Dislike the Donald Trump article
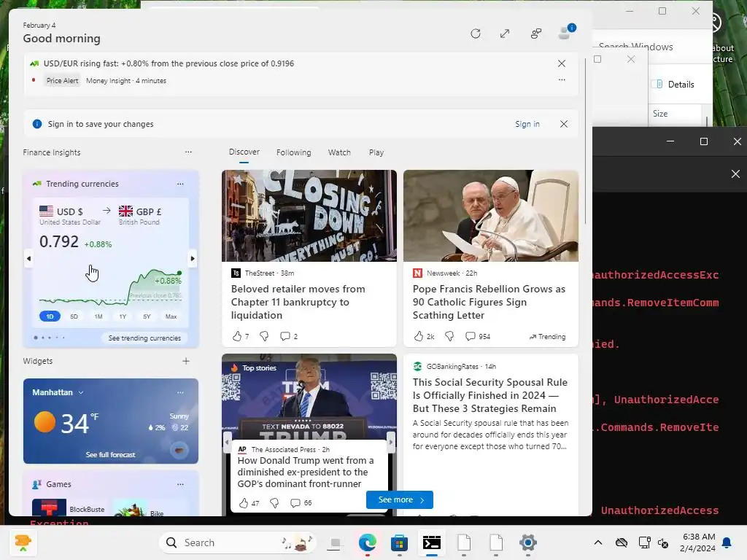Screen dimensions: 747x560 point(274,503)
